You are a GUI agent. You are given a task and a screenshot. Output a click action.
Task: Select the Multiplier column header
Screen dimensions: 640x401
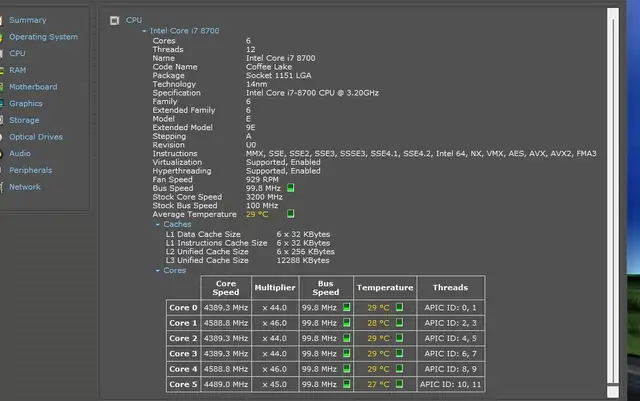[275, 288]
